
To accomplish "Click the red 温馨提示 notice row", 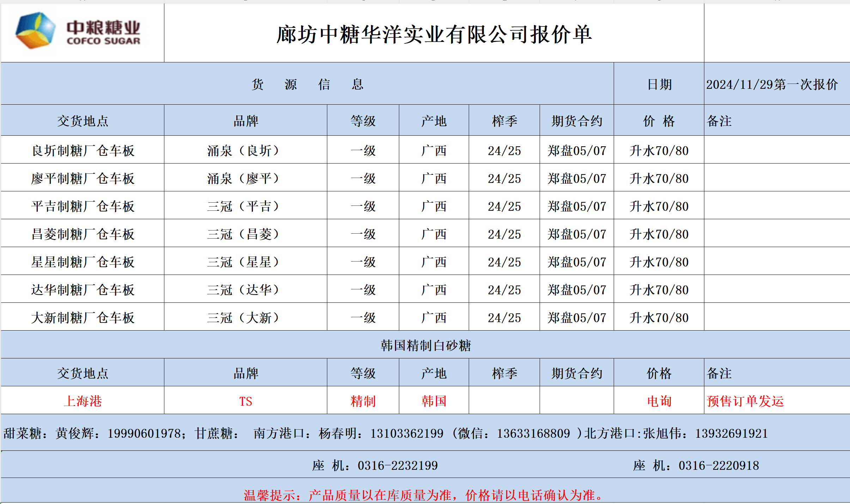I will click(x=423, y=495).
